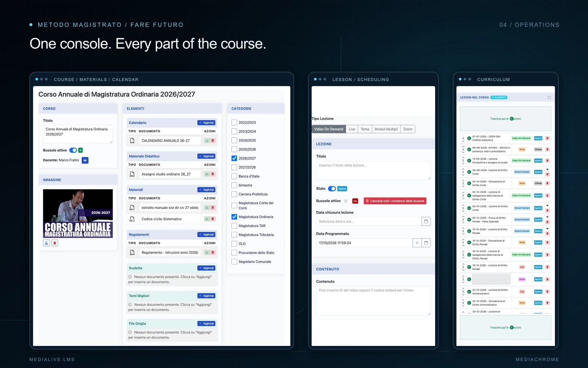Screen dimensions: 588x368
Task: Add a document to Calendario
Action: coord(207,123)
